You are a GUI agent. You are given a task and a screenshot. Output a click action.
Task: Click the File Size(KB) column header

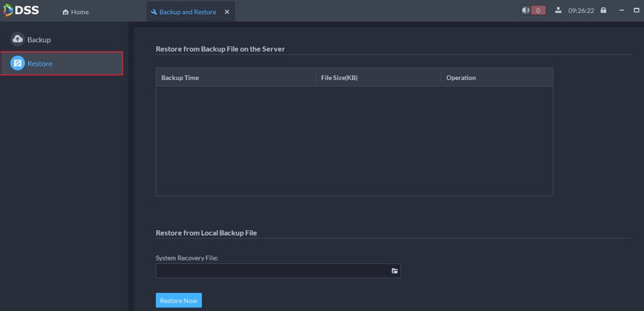pos(339,78)
